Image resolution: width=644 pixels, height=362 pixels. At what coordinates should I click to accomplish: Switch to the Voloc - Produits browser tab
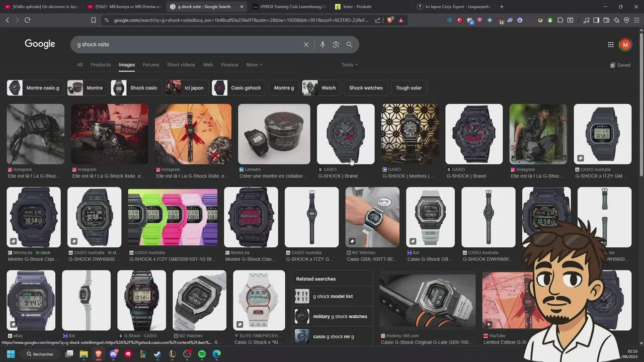coord(371,7)
